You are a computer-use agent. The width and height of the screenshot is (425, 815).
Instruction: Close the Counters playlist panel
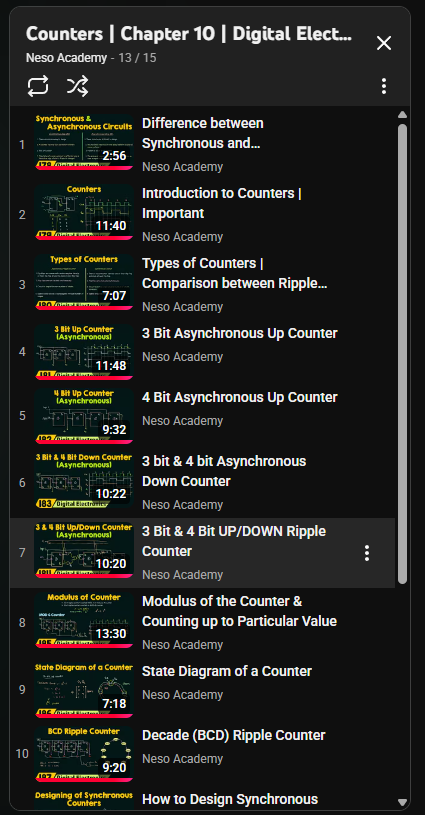[x=384, y=43]
